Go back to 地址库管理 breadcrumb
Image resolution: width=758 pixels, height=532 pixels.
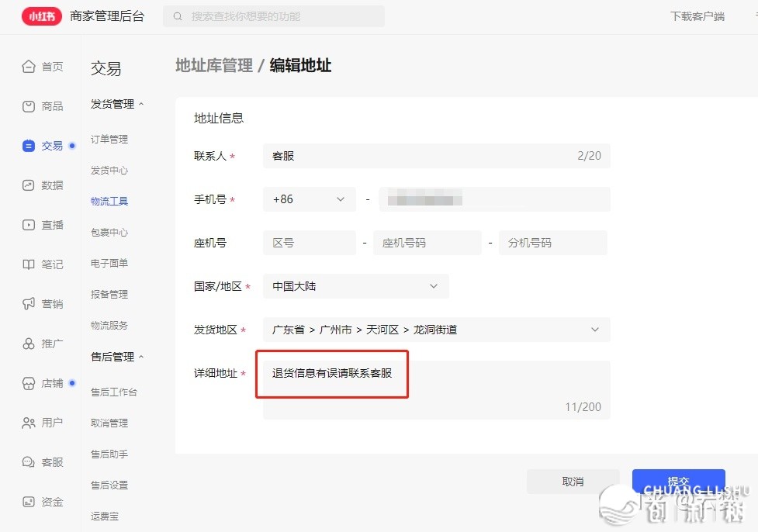click(213, 65)
